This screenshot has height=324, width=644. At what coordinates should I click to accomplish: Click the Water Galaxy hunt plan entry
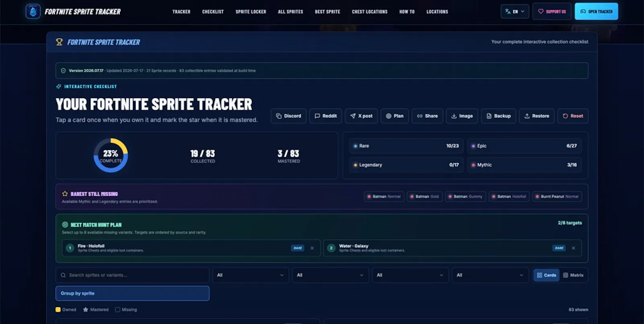tap(452, 248)
